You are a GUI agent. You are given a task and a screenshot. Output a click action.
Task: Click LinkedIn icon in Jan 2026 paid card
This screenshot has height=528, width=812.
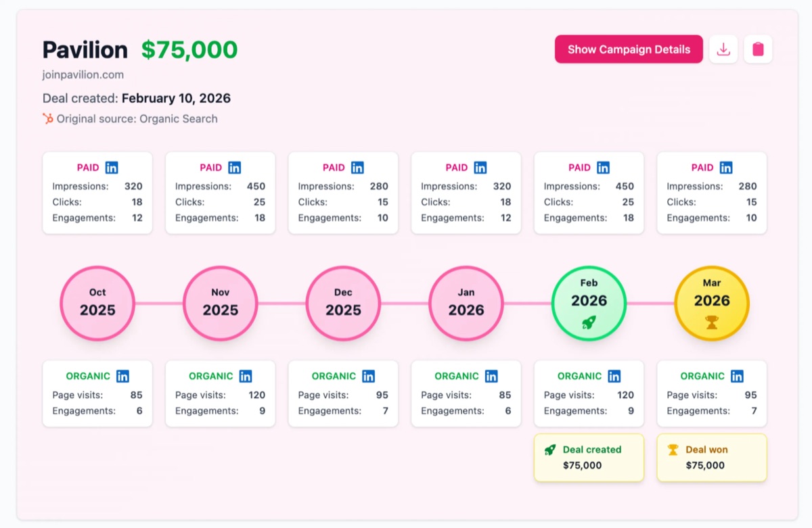480,168
